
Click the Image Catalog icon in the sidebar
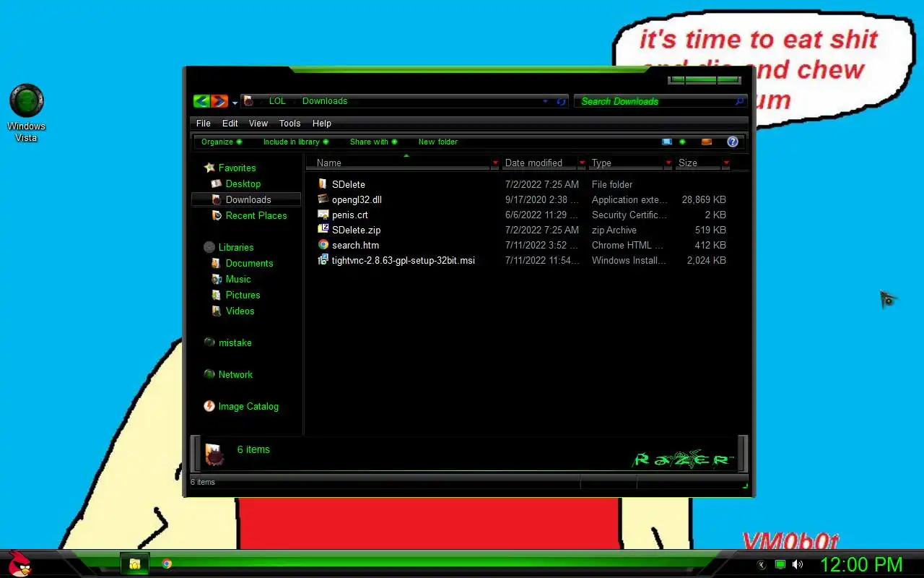209,406
